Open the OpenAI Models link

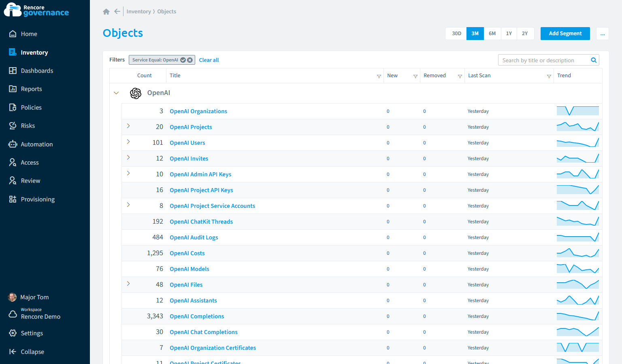click(x=190, y=269)
